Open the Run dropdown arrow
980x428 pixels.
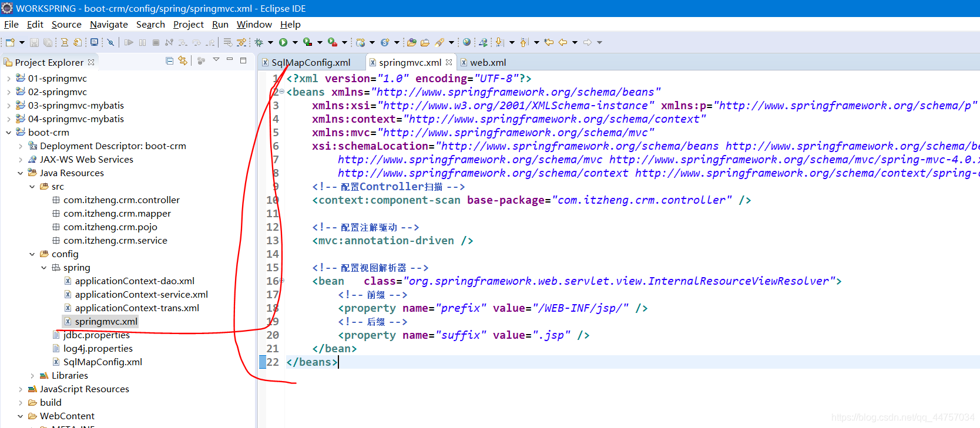tap(295, 42)
